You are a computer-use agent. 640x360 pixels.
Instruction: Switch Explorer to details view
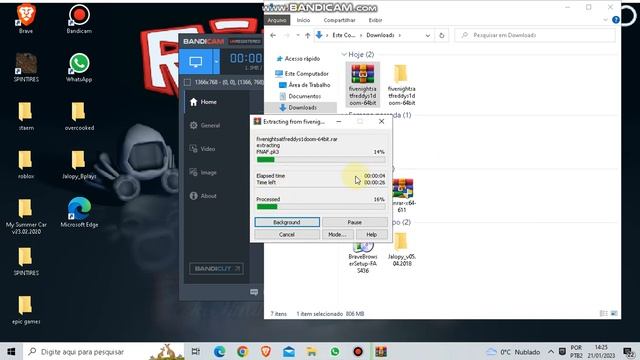coord(604,313)
